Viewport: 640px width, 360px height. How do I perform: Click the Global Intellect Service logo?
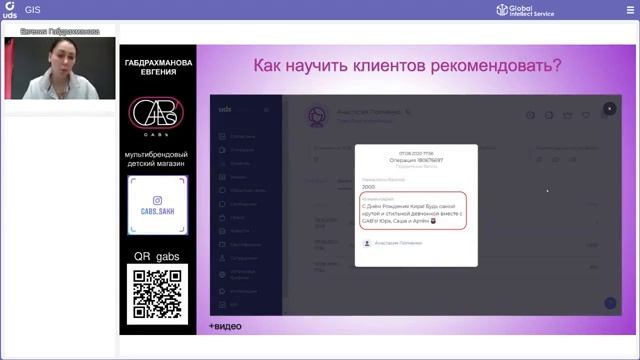[525, 10]
